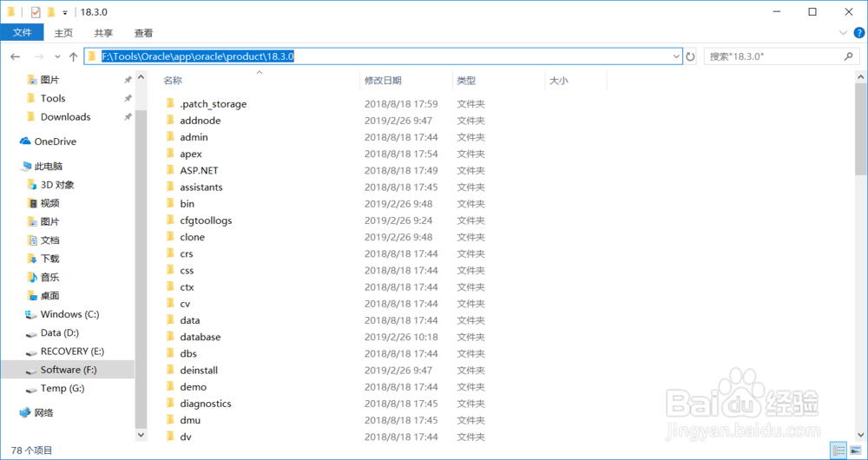
Task: Select the bin folder icon
Action: tap(170, 203)
